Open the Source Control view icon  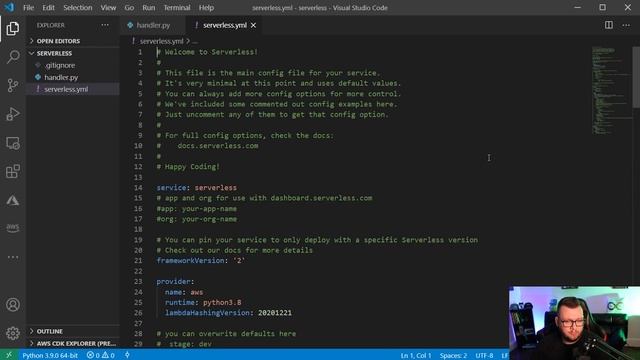(13, 85)
